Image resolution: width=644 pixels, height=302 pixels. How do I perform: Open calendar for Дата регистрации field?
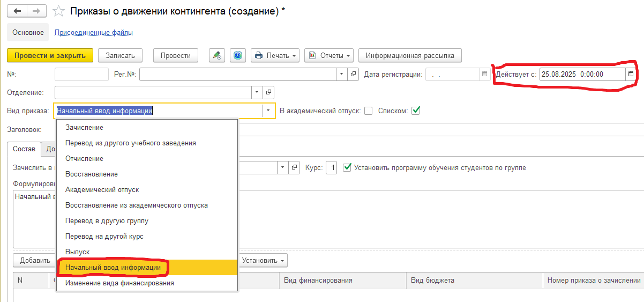coord(484,74)
